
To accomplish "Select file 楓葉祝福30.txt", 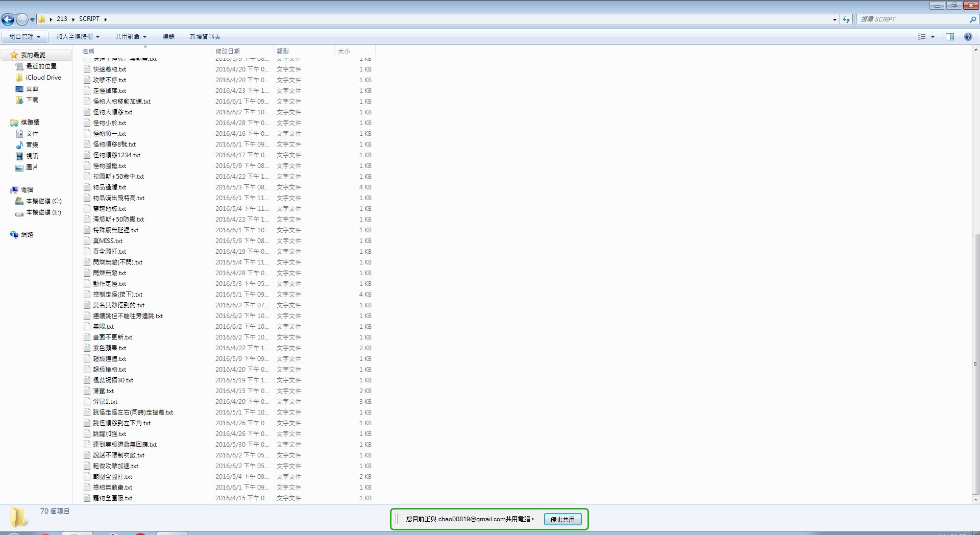I will tap(113, 380).
